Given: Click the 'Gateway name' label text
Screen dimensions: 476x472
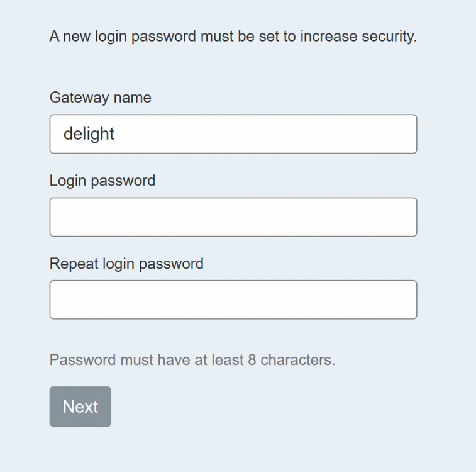Looking at the screenshot, I should click(x=101, y=98).
